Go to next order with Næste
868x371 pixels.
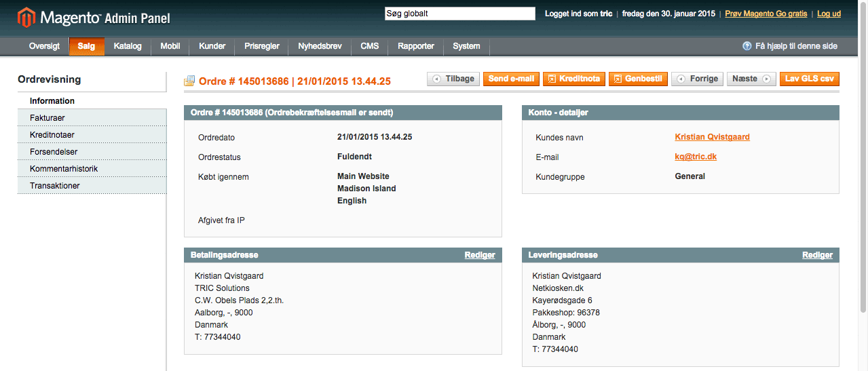pos(751,79)
